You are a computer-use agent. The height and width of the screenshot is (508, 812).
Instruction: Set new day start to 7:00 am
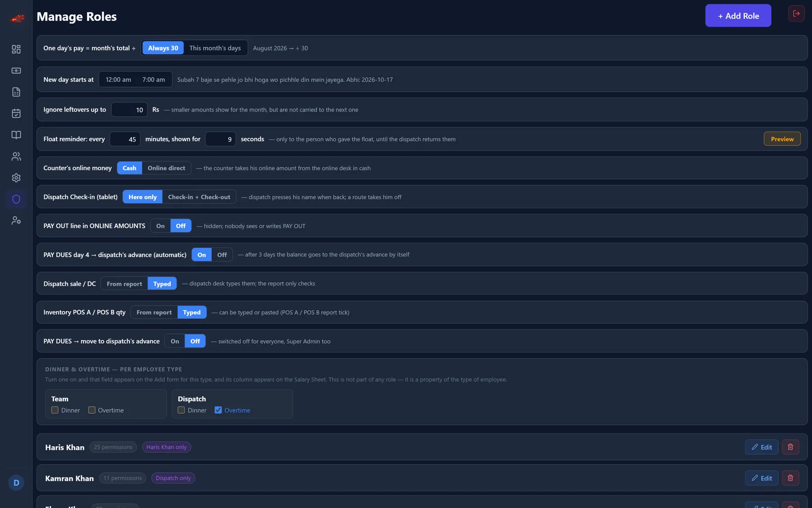tap(154, 79)
